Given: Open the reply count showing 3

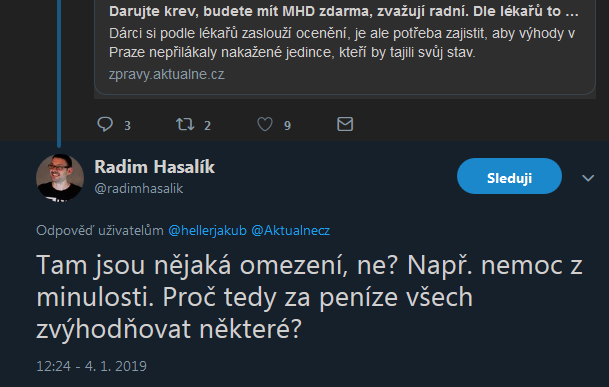Looking at the screenshot, I should click(127, 126).
